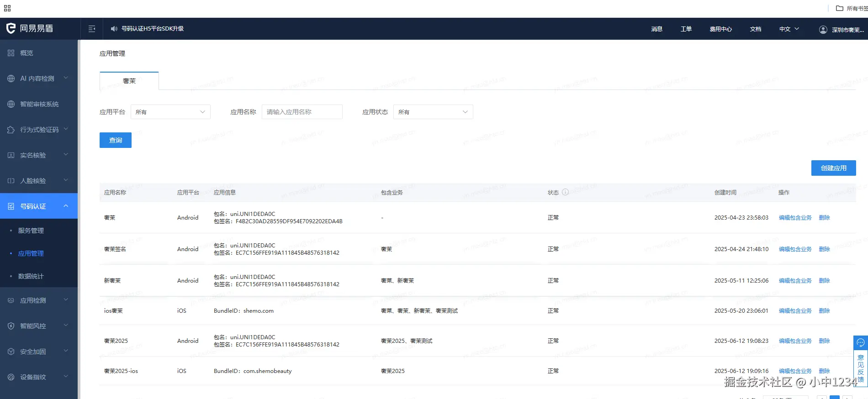
Task: Click the announcement speaker icon
Action: coord(114,29)
